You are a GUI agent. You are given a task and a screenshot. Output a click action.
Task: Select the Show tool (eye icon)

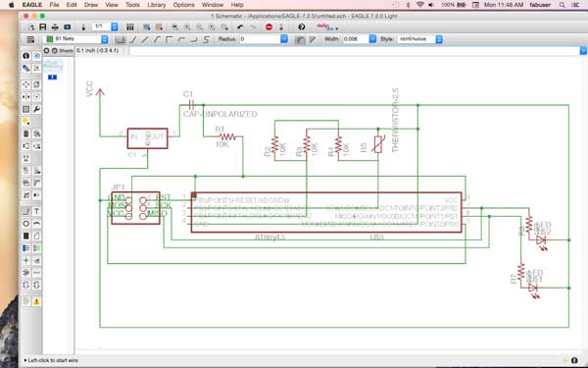coord(37,56)
